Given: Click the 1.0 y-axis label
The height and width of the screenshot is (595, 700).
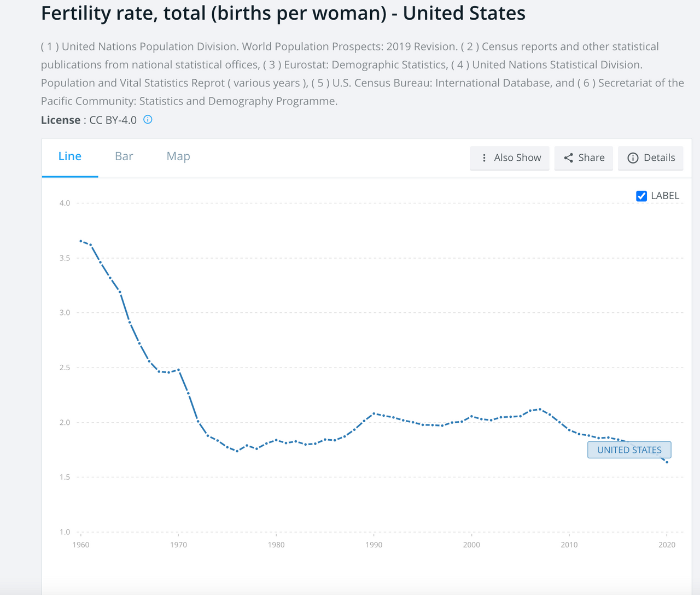Looking at the screenshot, I should (x=65, y=532).
